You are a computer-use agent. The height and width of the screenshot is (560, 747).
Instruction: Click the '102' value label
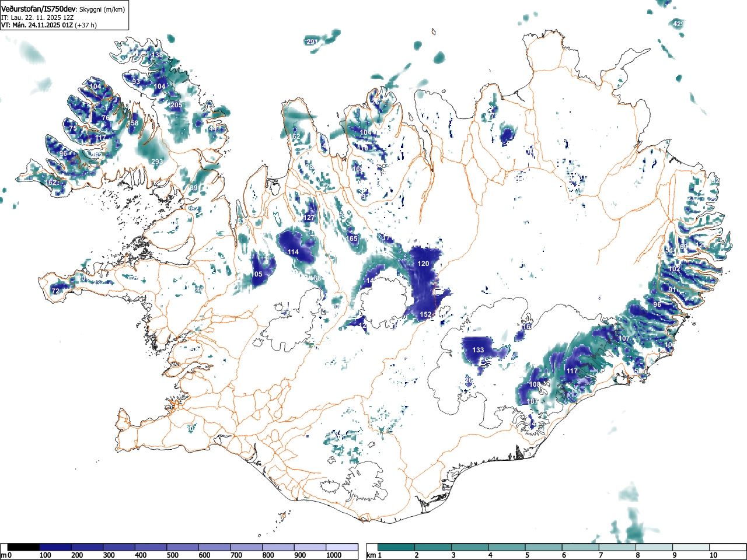pyautogui.click(x=674, y=269)
